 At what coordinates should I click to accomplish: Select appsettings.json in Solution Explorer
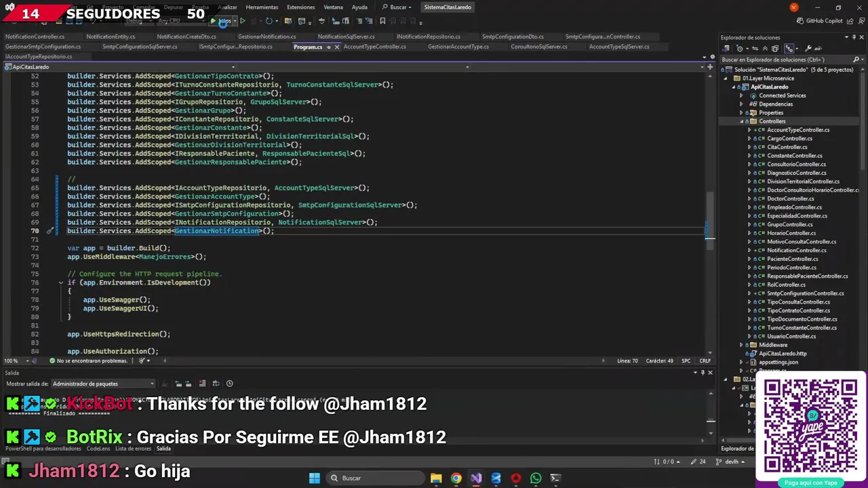point(778,363)
